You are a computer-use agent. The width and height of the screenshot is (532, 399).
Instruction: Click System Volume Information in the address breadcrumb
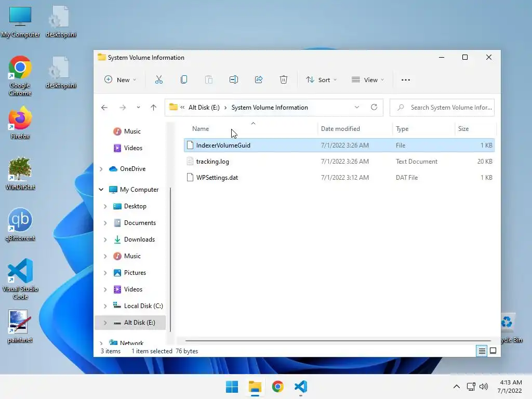point(270,108)
